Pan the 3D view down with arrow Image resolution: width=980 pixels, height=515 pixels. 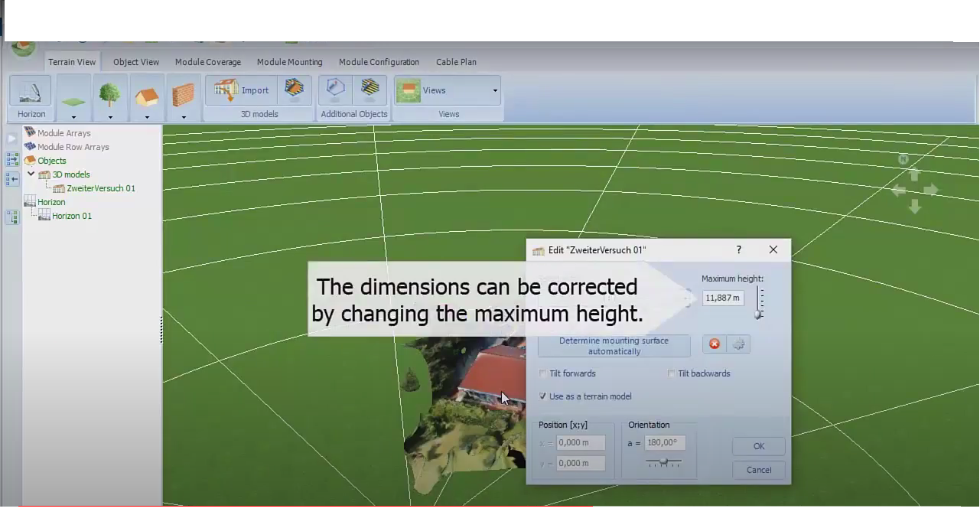click(x=914, y=206)
